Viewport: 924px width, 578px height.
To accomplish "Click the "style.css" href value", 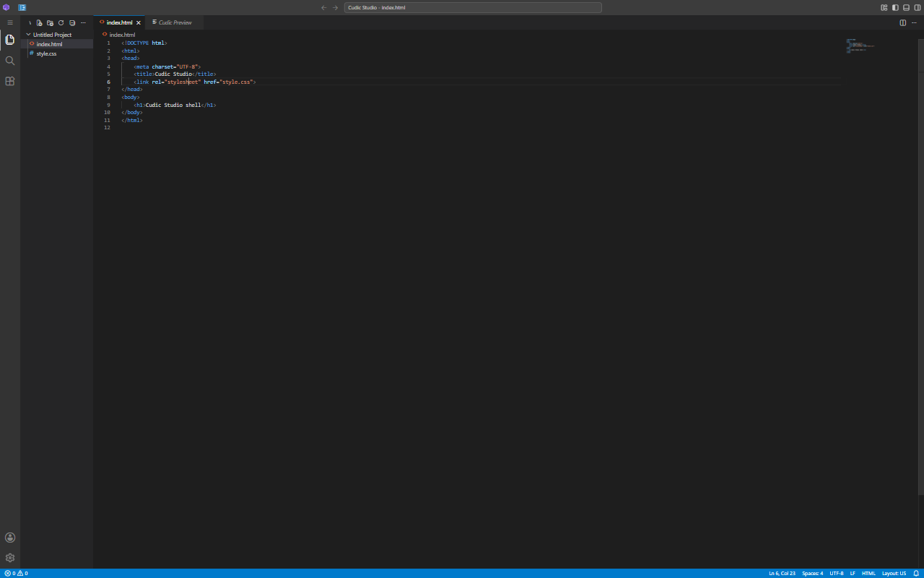I will point(237,82).
